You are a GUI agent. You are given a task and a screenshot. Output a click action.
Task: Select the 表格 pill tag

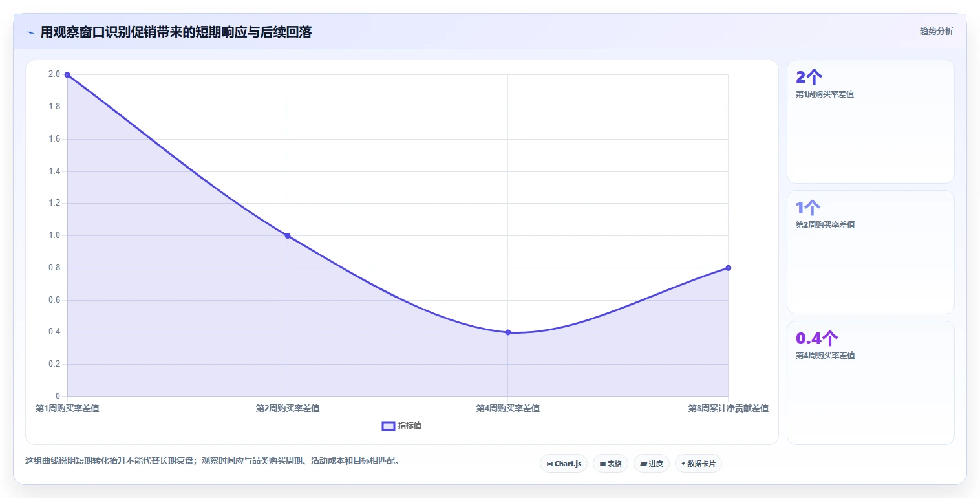(610, 464)
